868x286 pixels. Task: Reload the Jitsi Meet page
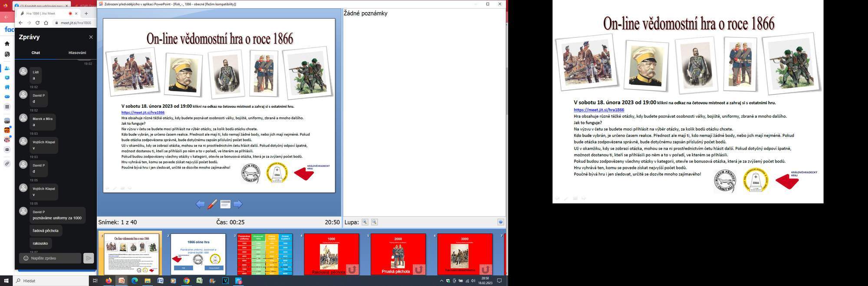[37, 23]
